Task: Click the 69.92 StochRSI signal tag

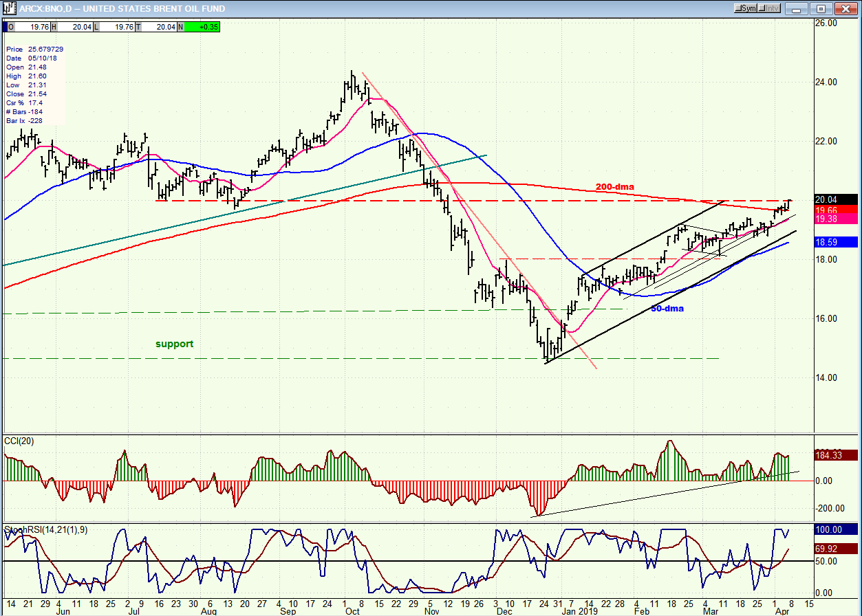Action: [x=837, y=549]
